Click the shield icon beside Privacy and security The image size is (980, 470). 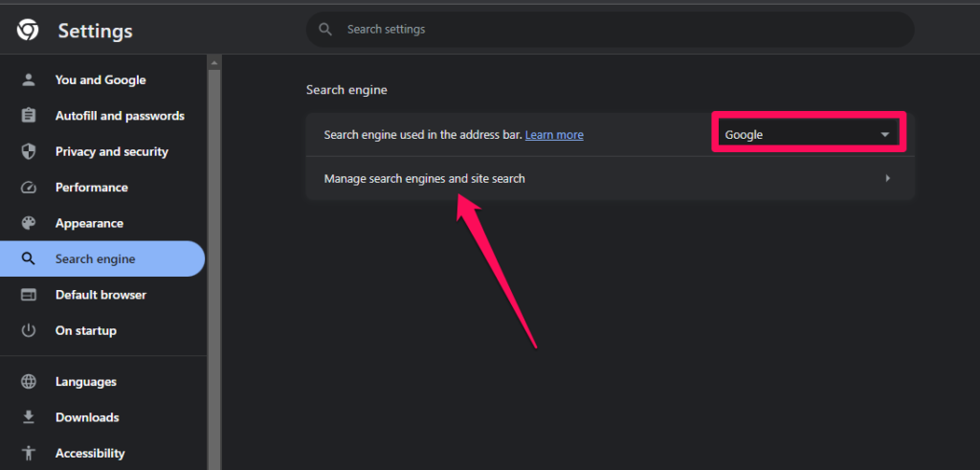[29, 151]
